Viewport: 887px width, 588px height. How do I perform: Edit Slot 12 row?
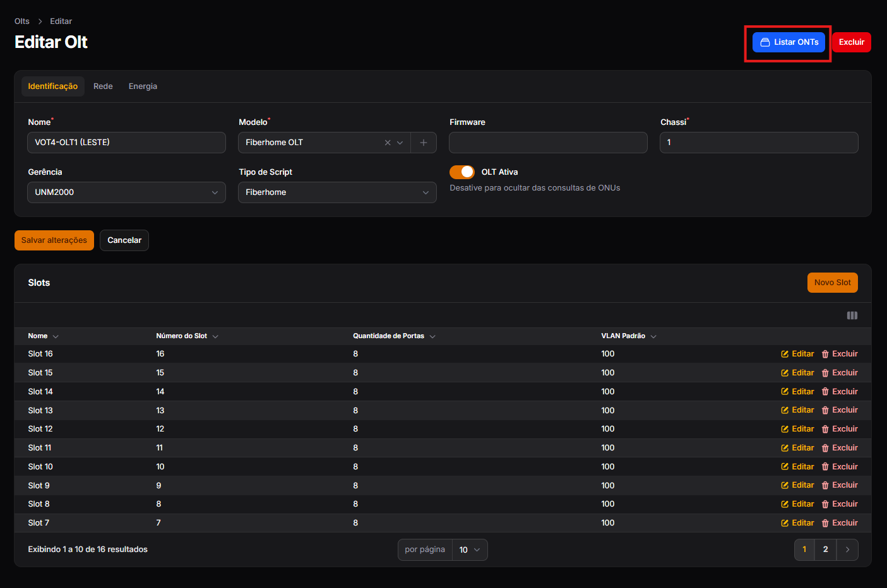(x=797, y=429)
